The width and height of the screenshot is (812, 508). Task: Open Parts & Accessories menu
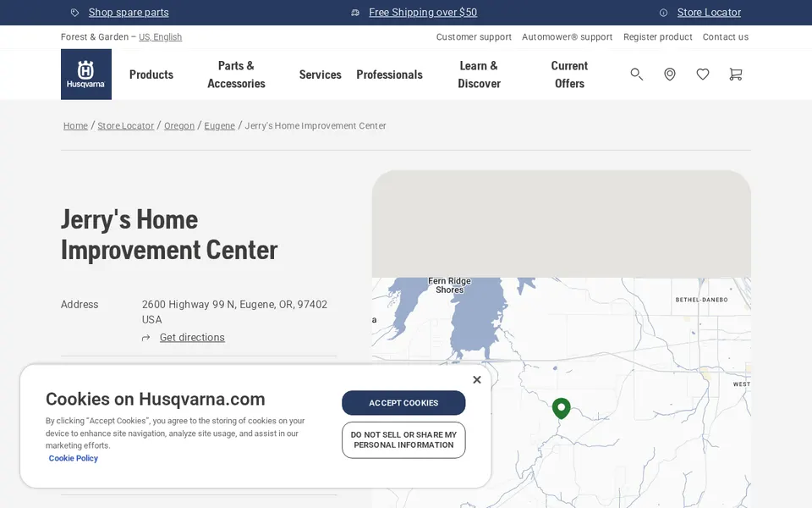point(236,75)
